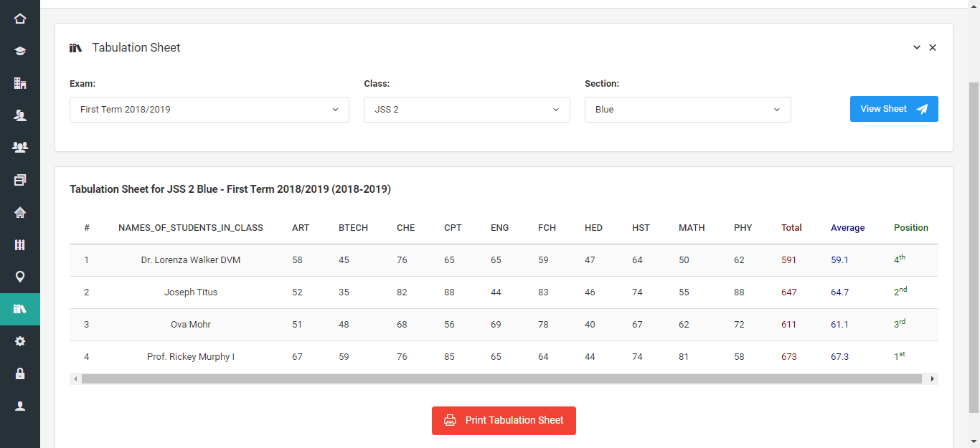
Task: Click the horizontal scrollbar right arrow
Action: tap(932, 378)
